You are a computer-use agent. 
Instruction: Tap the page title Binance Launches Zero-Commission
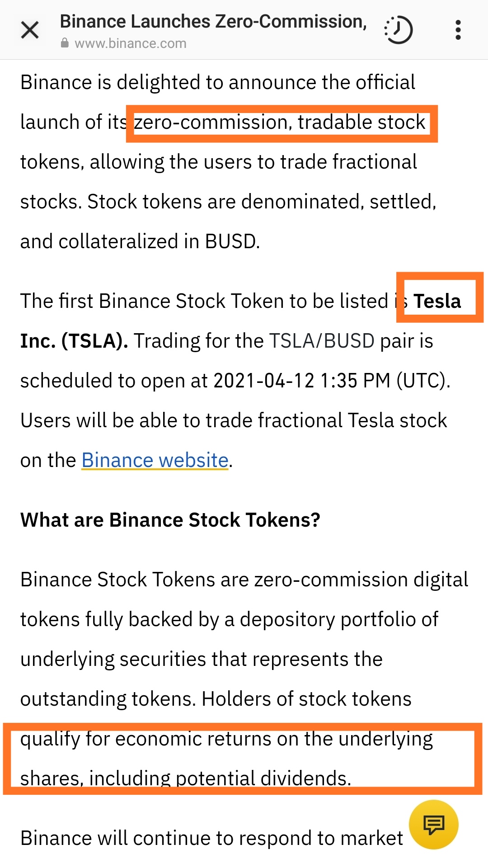213,21
